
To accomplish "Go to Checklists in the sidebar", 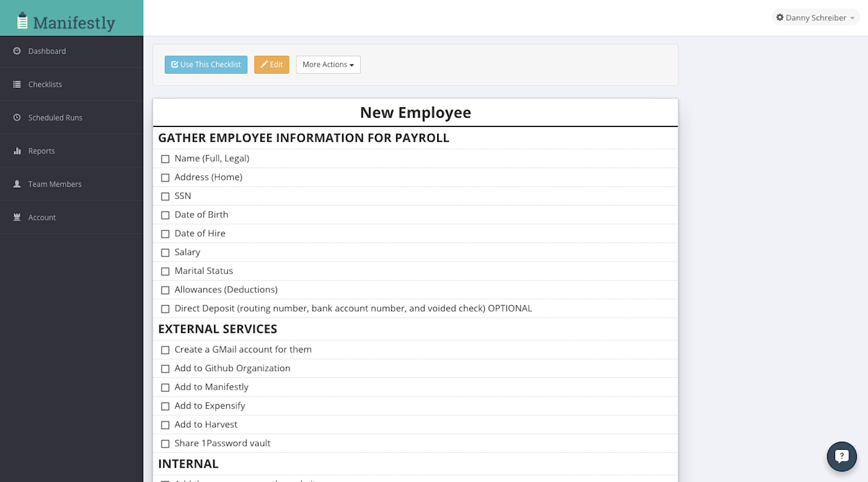I will point(71,84).
